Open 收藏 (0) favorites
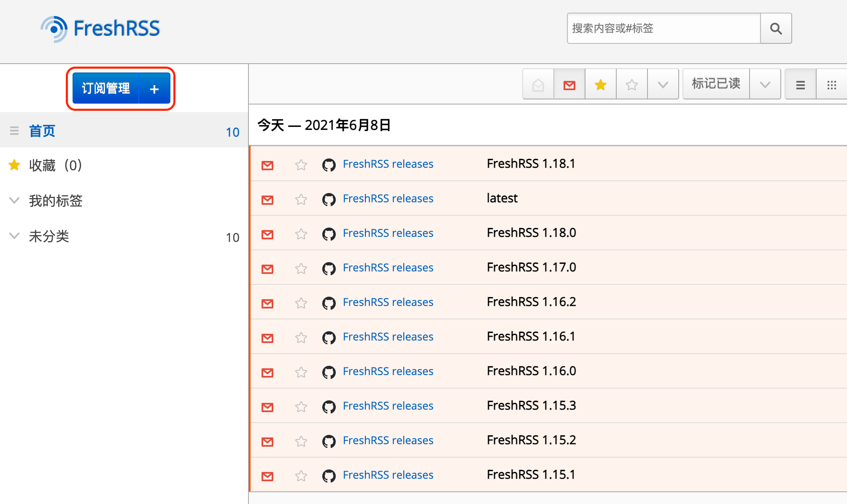 [55, 165]
